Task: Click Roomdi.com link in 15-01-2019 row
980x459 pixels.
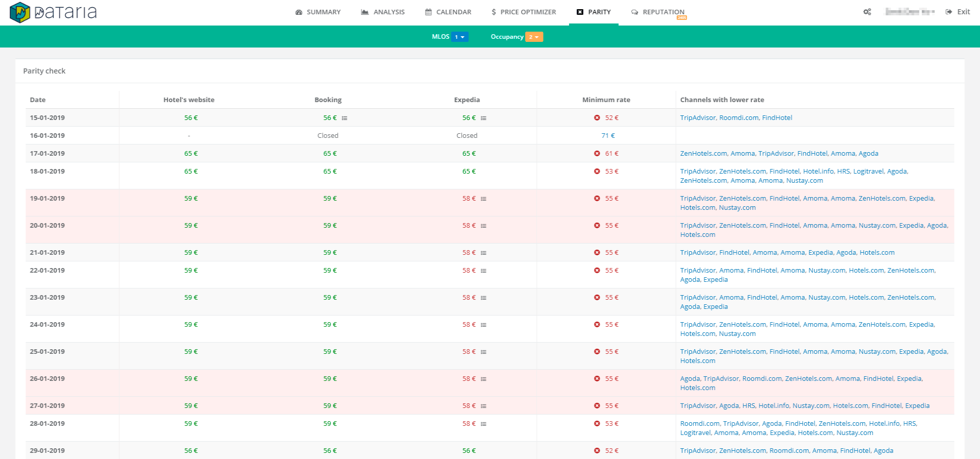Action: coord(739,117)
